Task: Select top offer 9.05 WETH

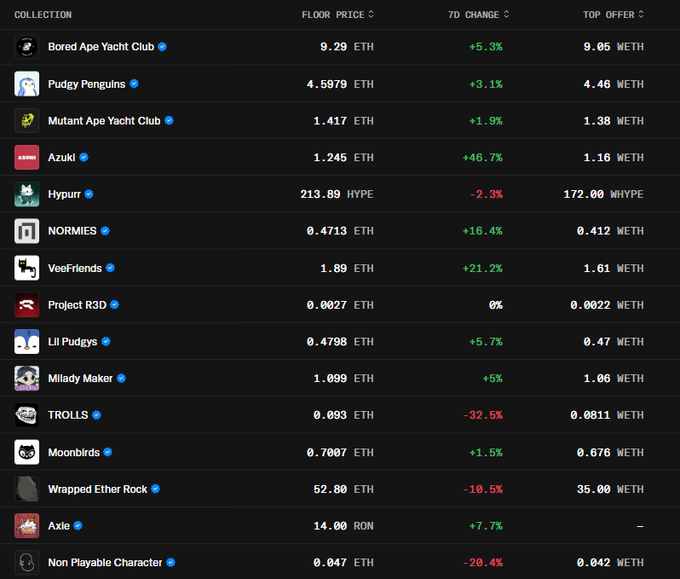Action: coord(613,46)
